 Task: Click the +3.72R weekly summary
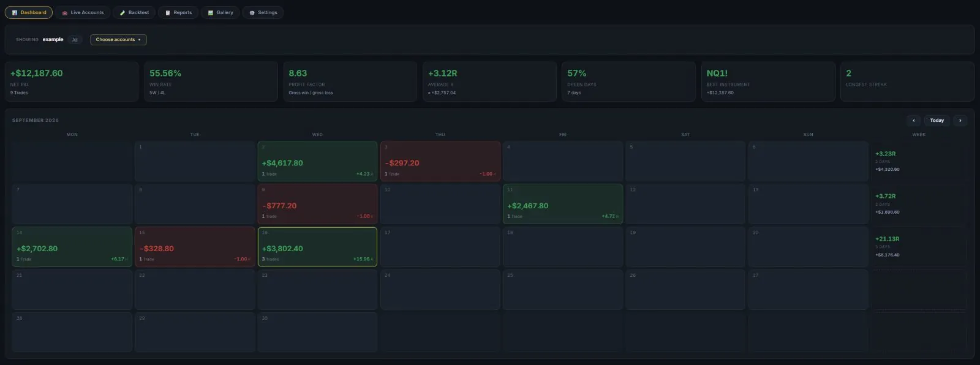click(919, 204)
